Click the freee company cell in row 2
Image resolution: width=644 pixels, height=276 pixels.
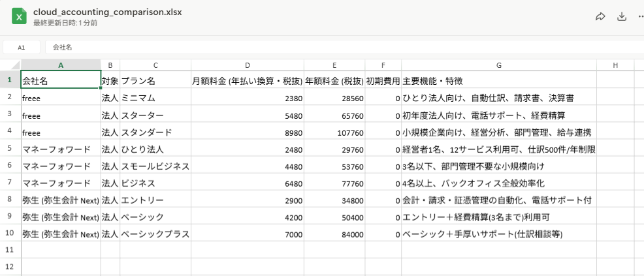point(61,97)
